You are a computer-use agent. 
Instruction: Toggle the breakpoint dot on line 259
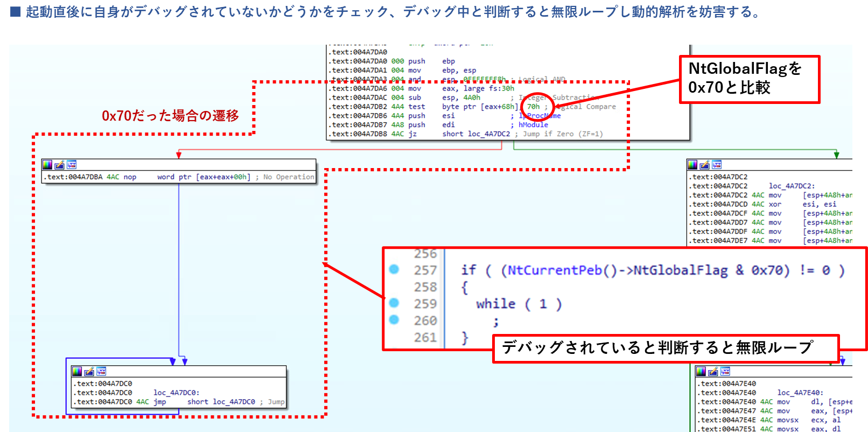(394, 303)
